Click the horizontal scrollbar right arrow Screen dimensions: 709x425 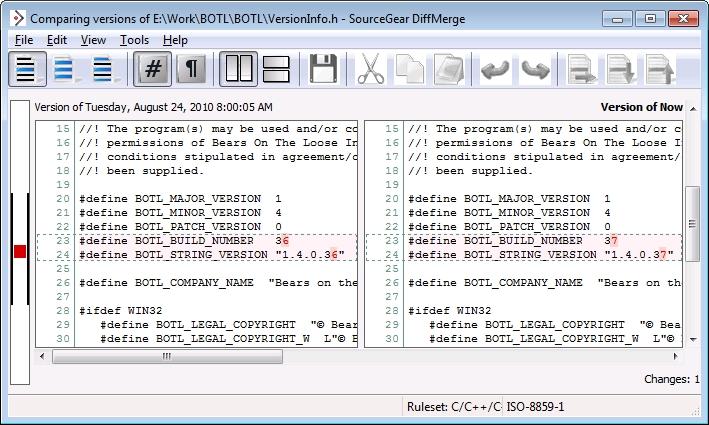[x=676, y=356]
